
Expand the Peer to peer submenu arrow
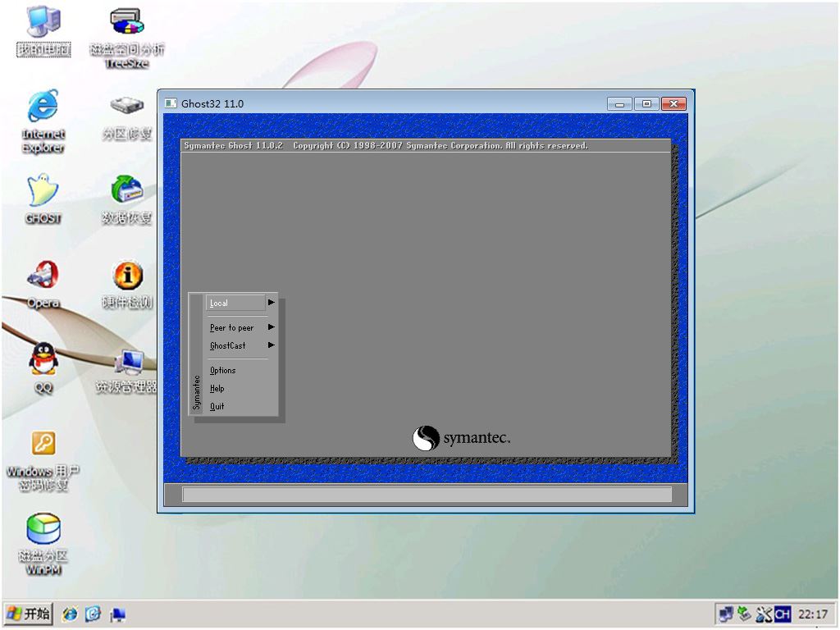pyautogui.click(x=271, y=326)
